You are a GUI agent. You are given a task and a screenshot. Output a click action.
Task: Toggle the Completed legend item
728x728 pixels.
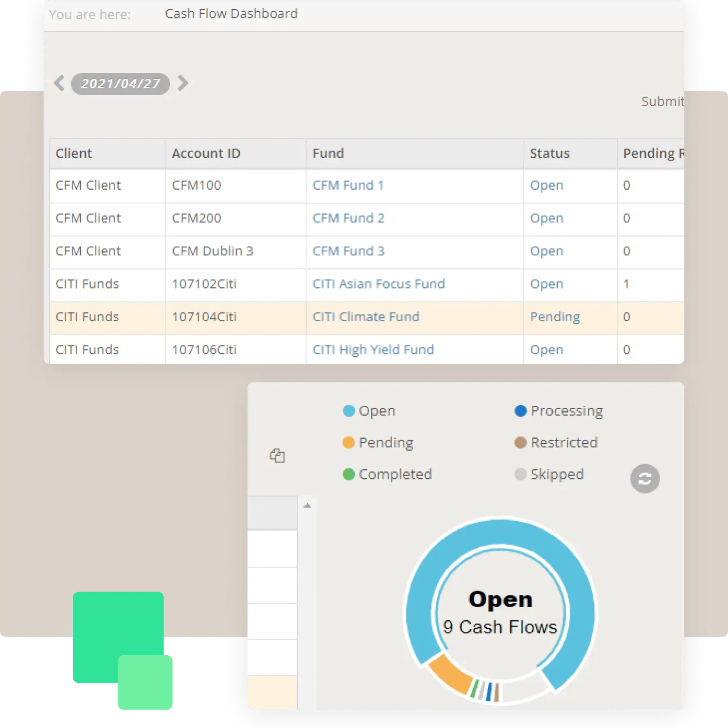[387, 474]
